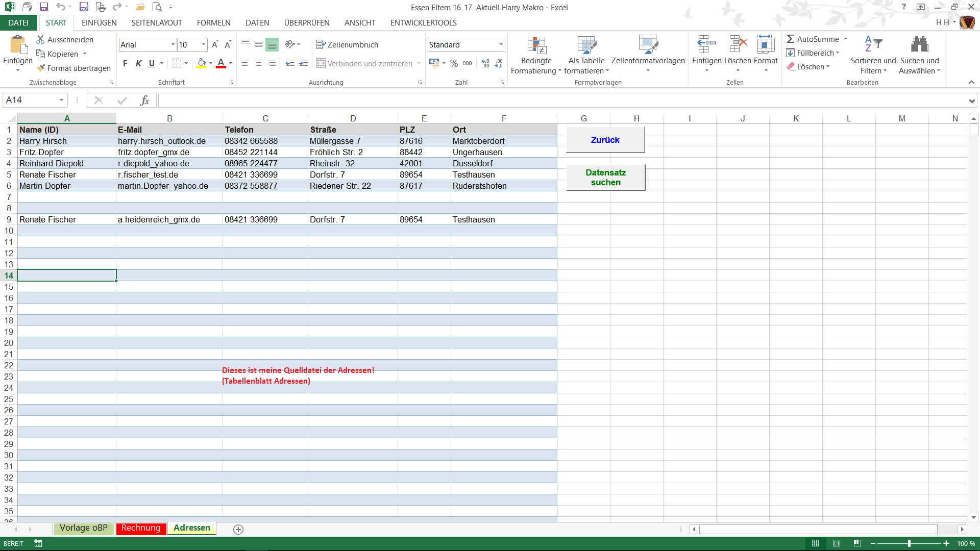980x551 pixels.
Task: Click the increase font size icon
Action: 215,45
